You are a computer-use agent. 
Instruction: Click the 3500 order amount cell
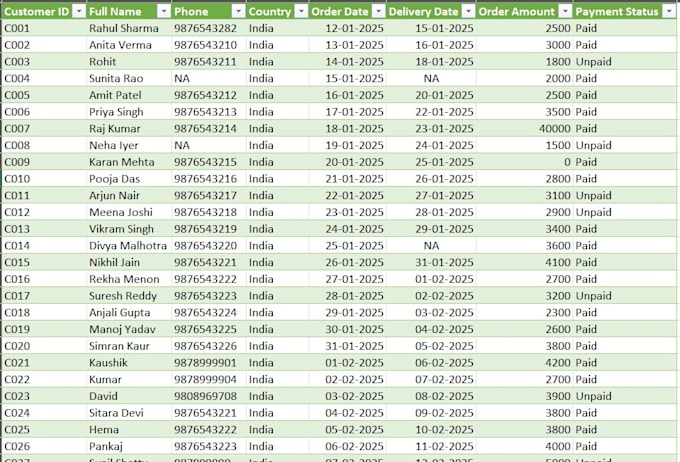[524, 112]
